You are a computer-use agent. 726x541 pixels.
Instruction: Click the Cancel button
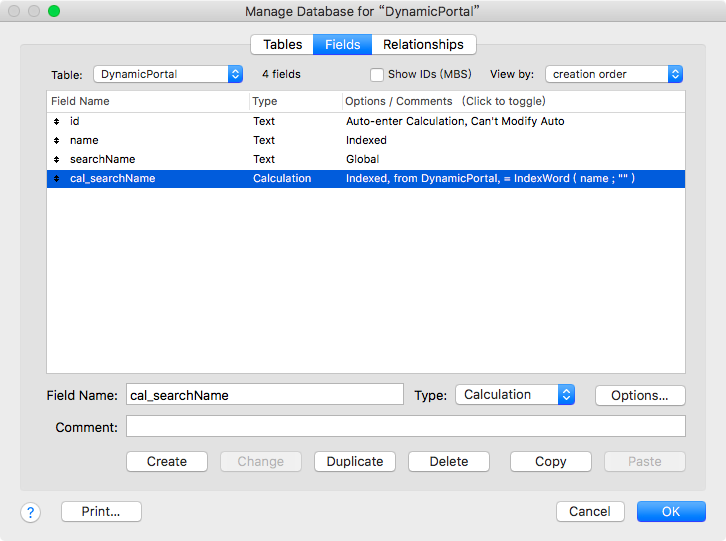[590, 511]
